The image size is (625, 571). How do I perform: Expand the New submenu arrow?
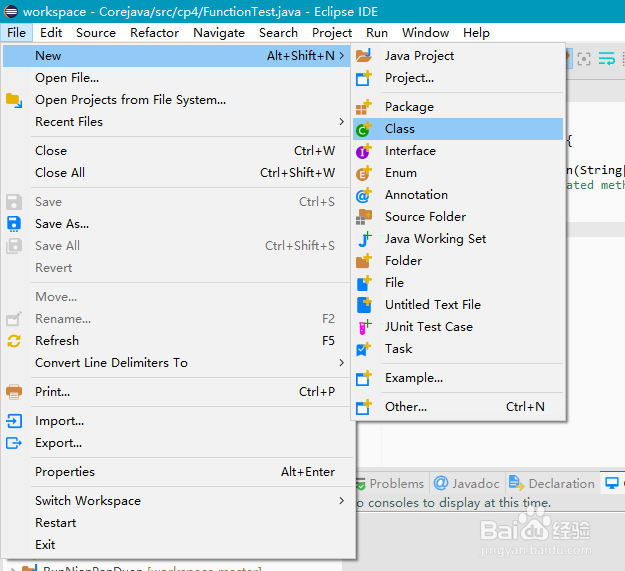(x=342, y=56)
